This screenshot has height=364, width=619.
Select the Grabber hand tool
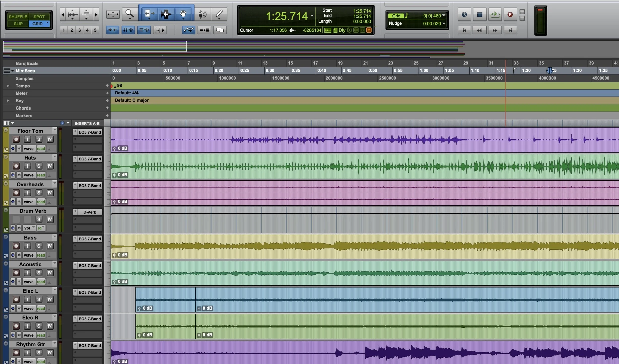[x=183, y=14]
